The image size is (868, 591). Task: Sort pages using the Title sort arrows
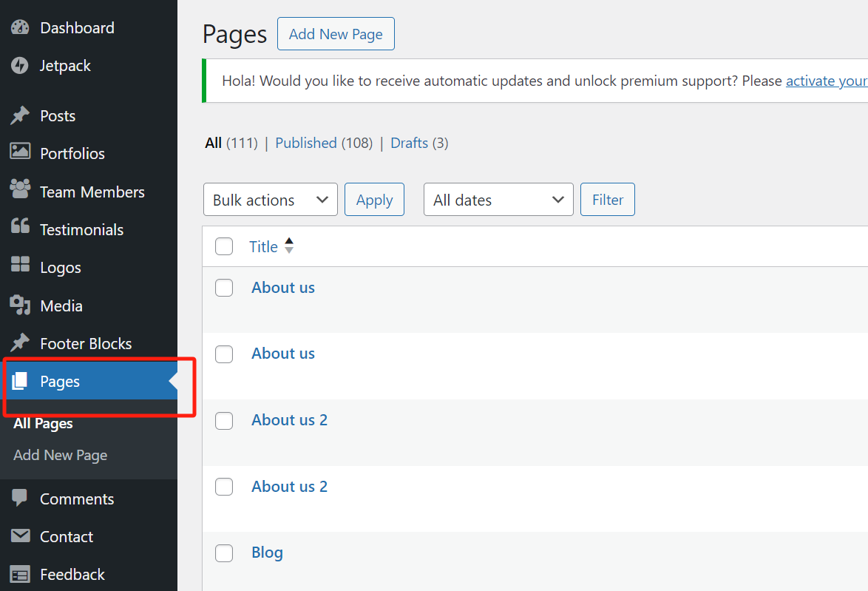click(x=288, y=246)
